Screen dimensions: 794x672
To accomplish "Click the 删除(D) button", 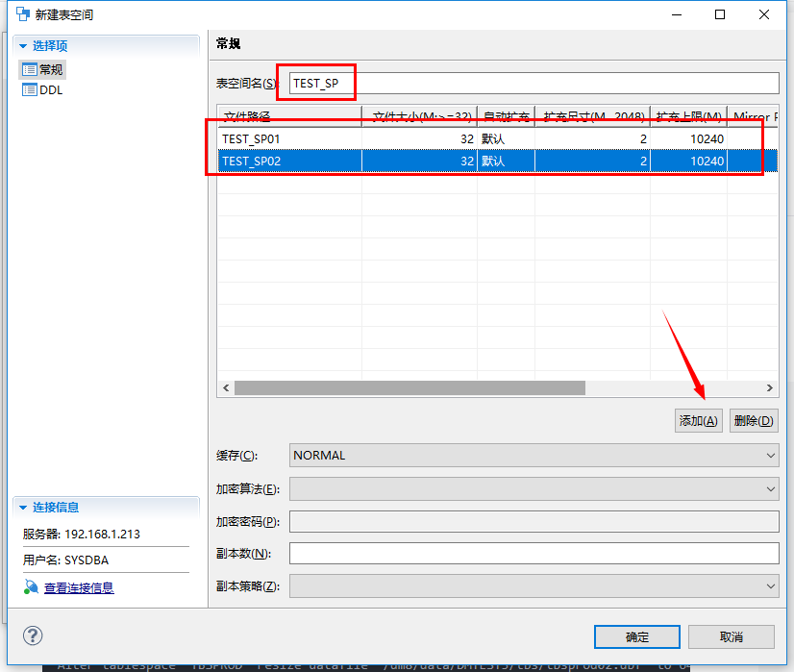I will coord(754,421).
